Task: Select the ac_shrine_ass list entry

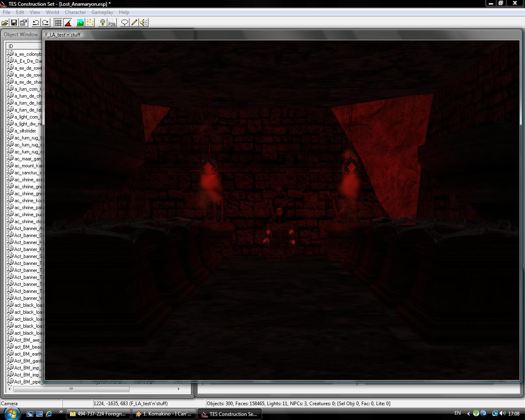Action: coord(25,180)
